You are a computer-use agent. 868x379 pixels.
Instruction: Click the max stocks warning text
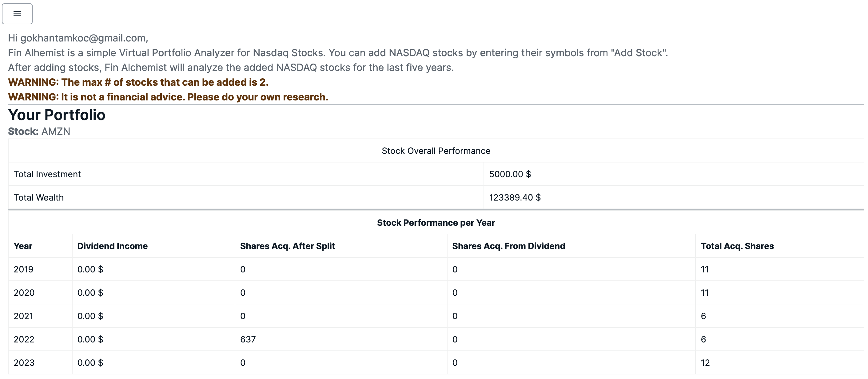(138, 82)
